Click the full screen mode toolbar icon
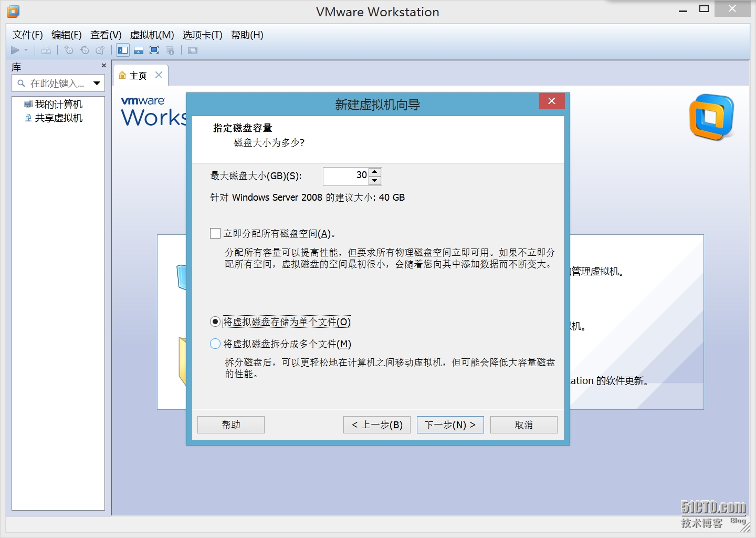The height and width of the screenshot is (538, 756). click(x=154, y=50)
